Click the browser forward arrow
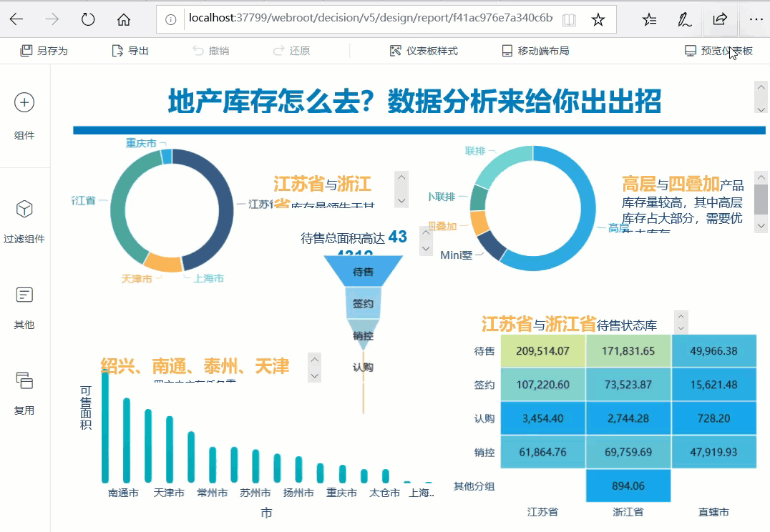Image resolution: width=770 pixels, height=532 pixels. pyautogui.click(x=52, y=19)
